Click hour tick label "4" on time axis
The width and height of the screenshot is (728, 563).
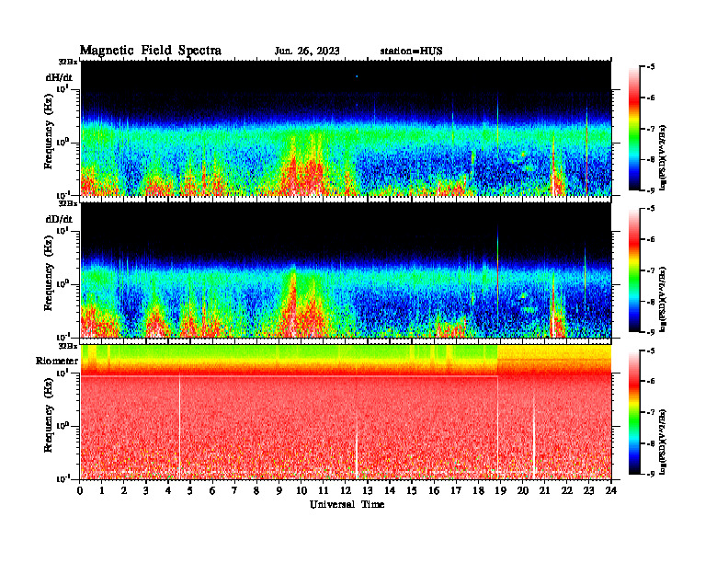pos(168,491)
